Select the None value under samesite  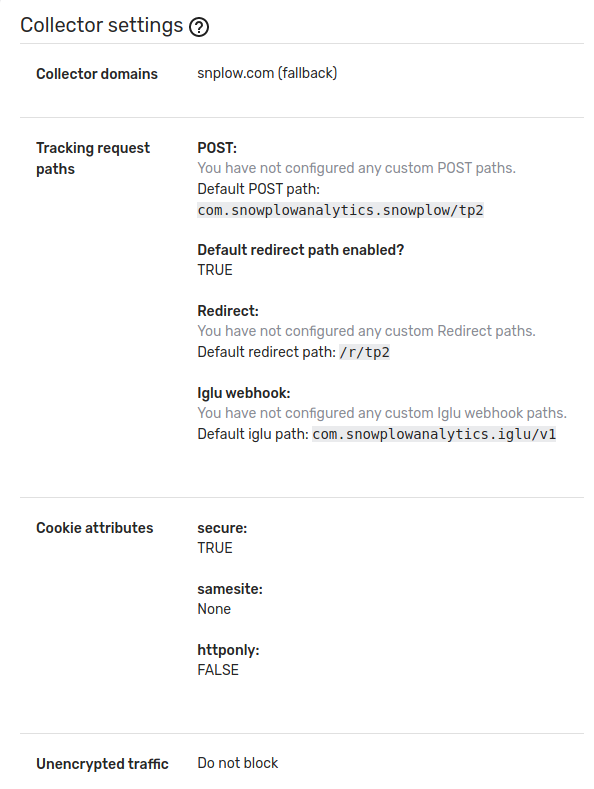(214, 609)
